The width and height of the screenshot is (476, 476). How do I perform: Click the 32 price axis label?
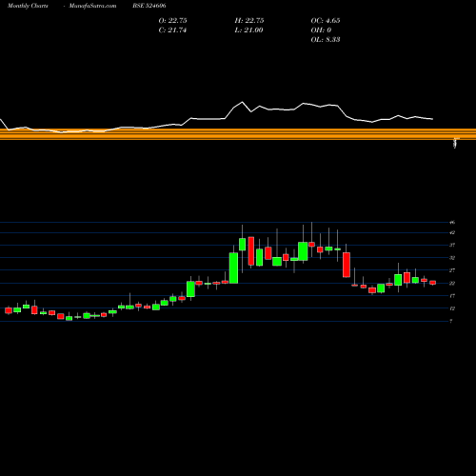tap(452, 258)
